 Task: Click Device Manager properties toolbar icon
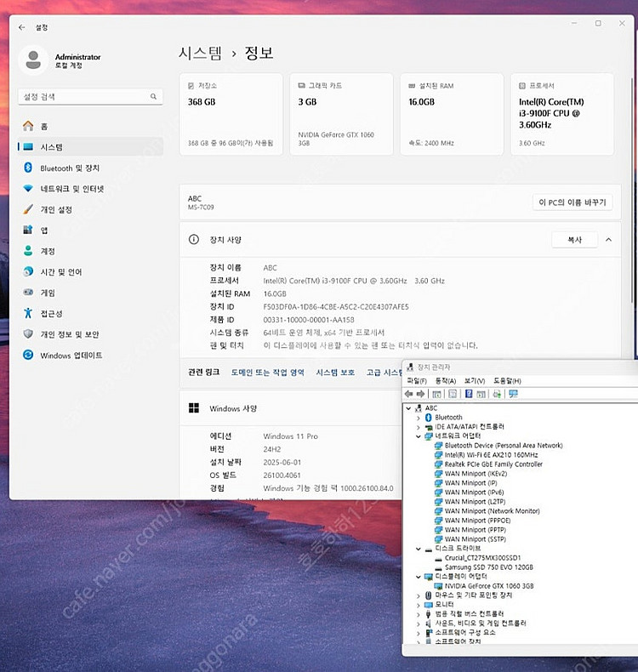click(453, 394)
